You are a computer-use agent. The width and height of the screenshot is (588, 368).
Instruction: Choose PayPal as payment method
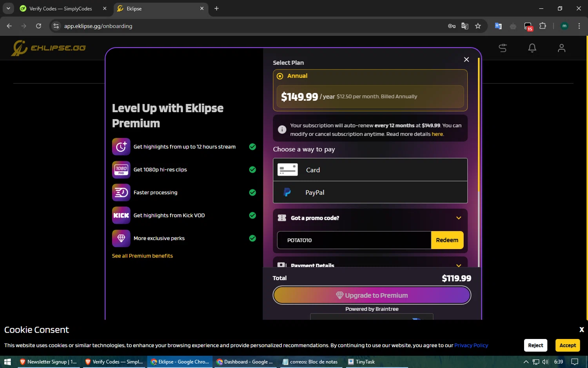pyautogui.click(x=370, y=192)
